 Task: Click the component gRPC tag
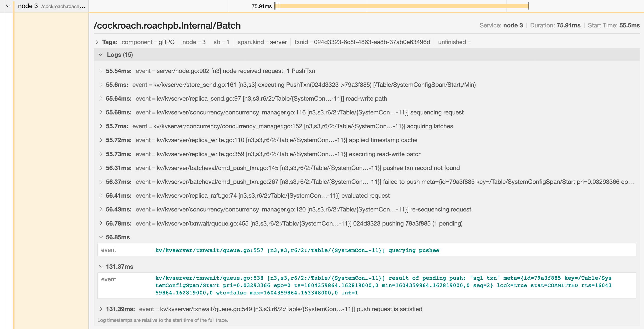tap(148, 42)
